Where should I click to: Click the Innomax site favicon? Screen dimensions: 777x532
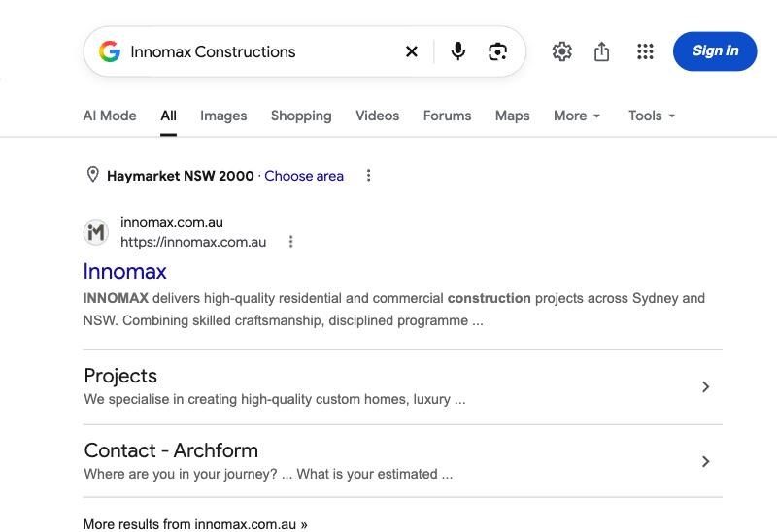click(x=95, y=232)
